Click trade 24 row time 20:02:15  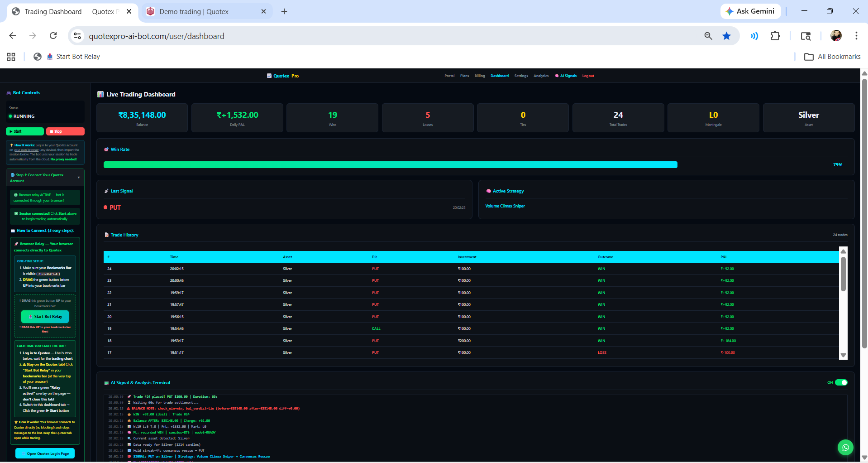(x=177, y=269)
